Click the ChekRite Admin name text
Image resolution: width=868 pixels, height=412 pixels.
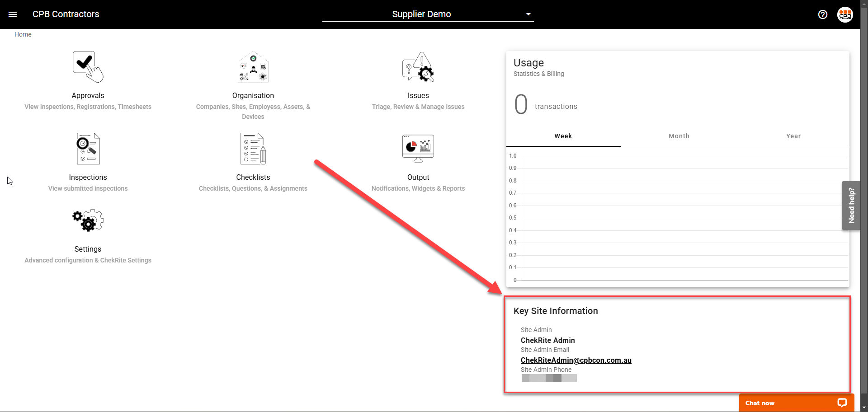point(548,340)
